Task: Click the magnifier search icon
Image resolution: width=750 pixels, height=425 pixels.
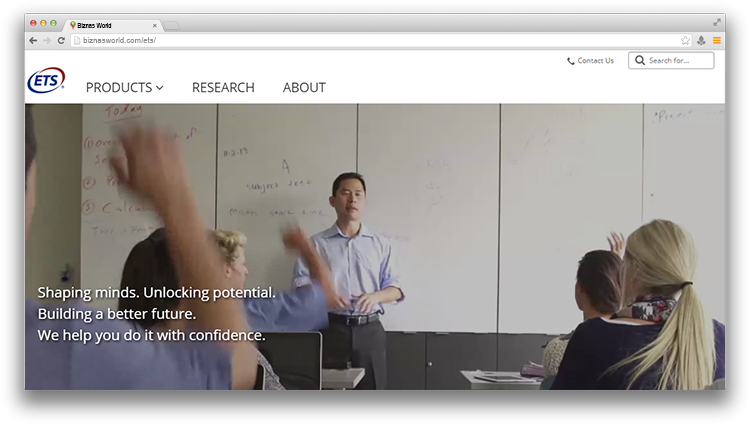Action: [640, 60]
